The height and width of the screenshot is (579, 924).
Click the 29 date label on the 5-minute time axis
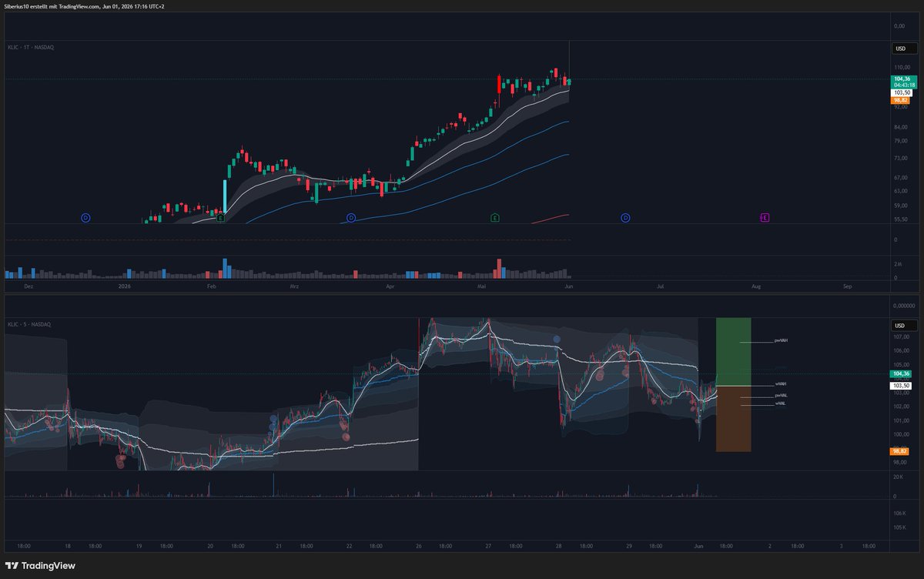629,546
